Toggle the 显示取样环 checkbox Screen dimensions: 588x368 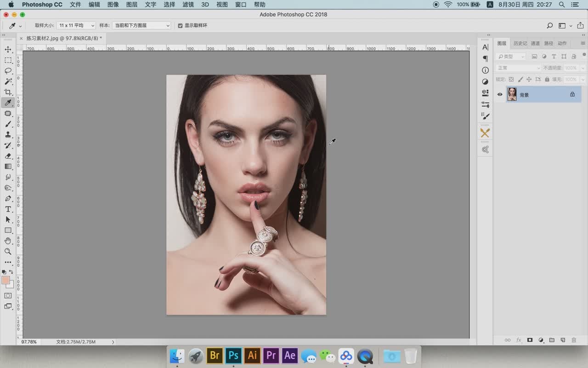click(180, 26)
